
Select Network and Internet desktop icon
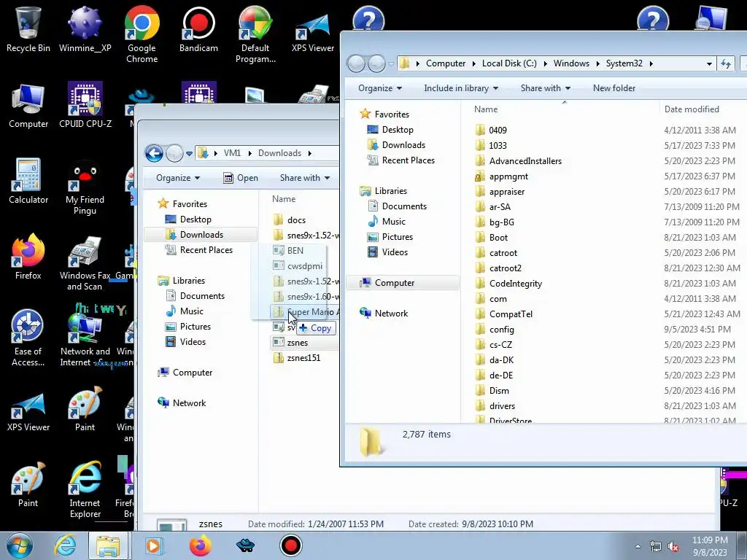pyautogui.click(x=85, y=338)
